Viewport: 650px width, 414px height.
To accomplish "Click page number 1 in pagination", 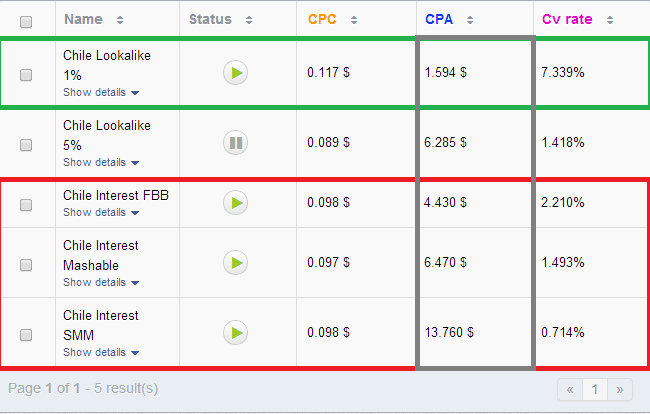I will click(594, 389).
